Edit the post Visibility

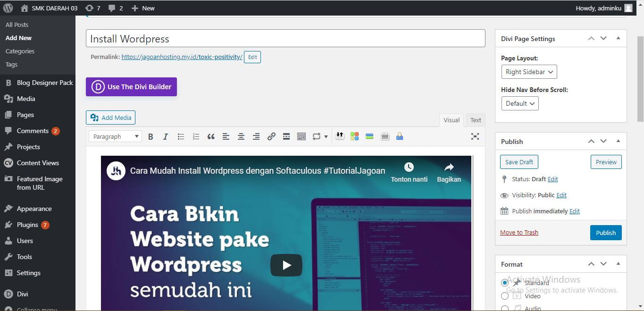coord(561,195)
